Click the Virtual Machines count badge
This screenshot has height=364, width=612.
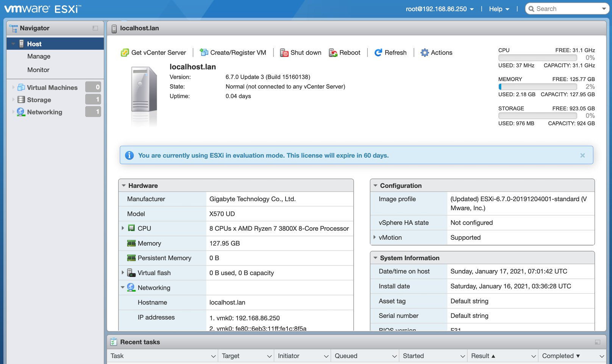point(93,87)
